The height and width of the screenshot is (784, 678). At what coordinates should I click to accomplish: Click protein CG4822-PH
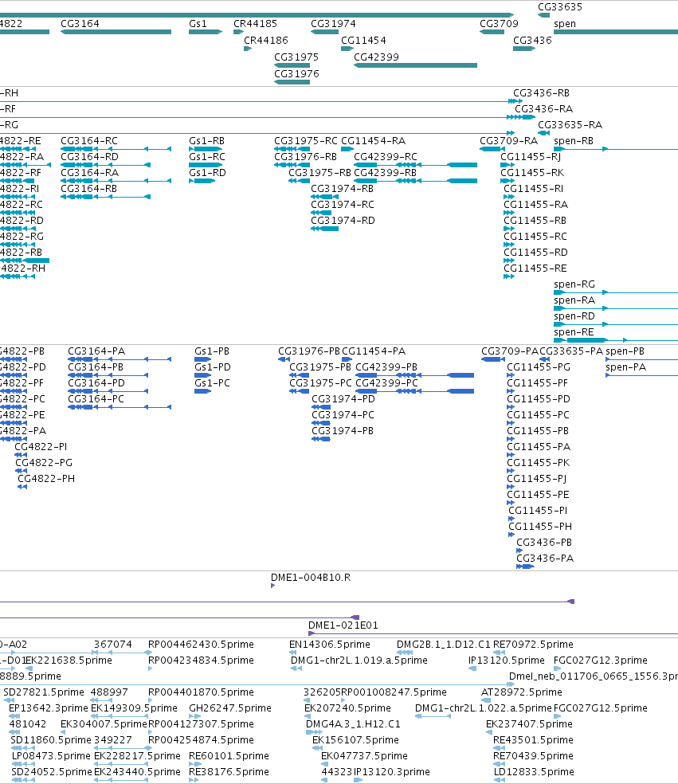(x=46, y=480)
